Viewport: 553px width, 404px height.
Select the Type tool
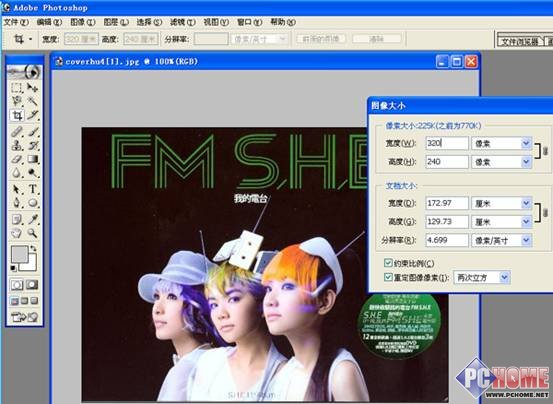[32, 189]
